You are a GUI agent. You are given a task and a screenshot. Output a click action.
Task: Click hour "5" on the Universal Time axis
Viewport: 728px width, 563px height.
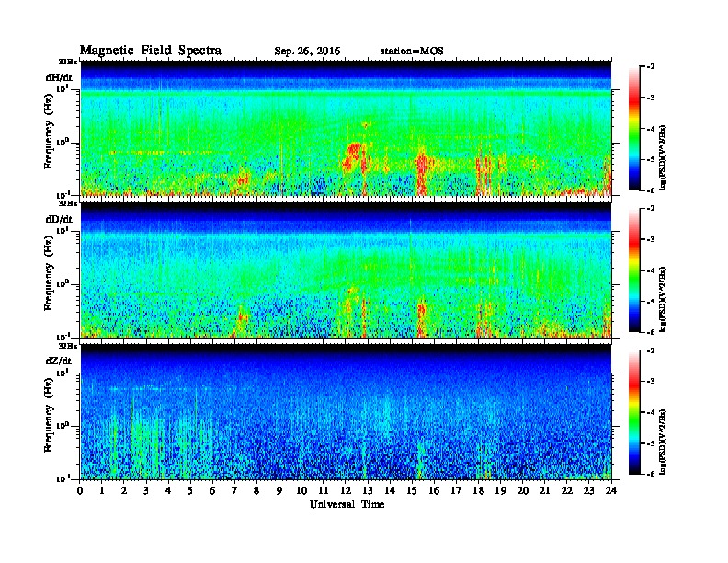click(x=190, y=491)
